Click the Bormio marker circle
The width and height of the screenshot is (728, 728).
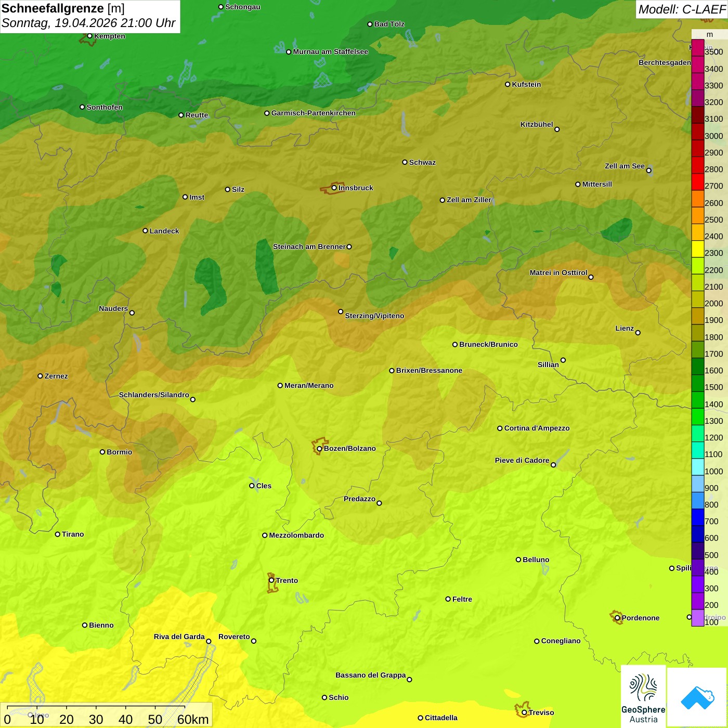(102, 452)
